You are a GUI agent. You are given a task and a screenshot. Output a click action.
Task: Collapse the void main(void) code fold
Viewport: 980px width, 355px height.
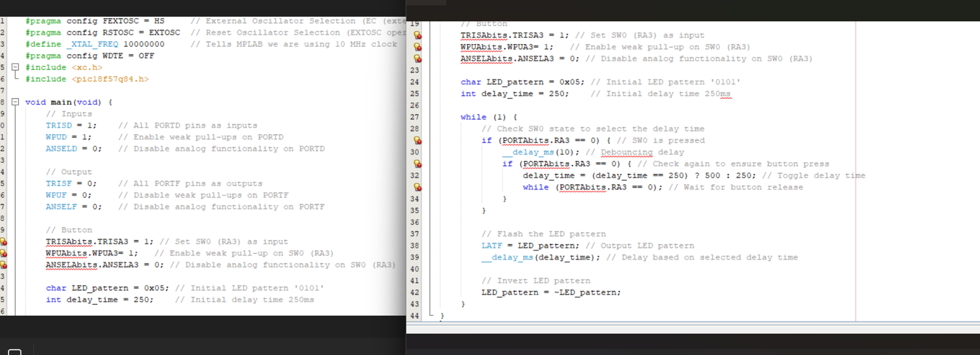pos(15,102)
